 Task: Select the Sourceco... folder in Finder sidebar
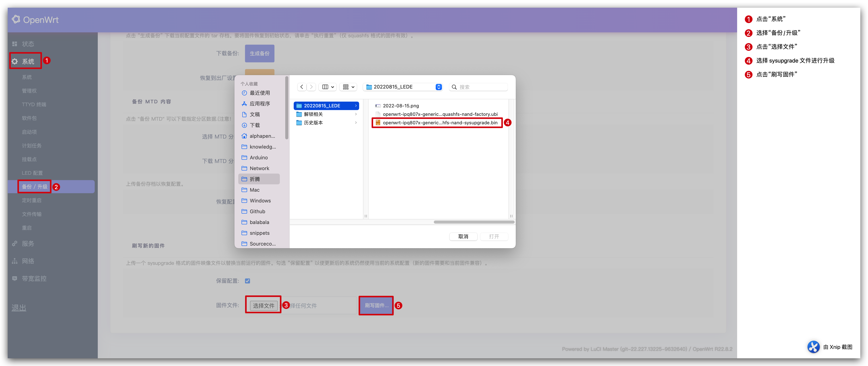pos(259,244)
